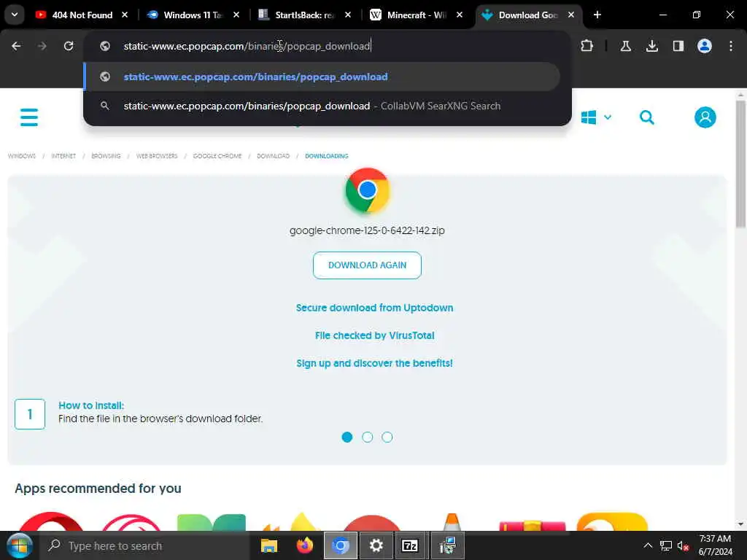
Task: Open Chromium taskbar icon
Action: pyautogui.click(x=340, y=545)
